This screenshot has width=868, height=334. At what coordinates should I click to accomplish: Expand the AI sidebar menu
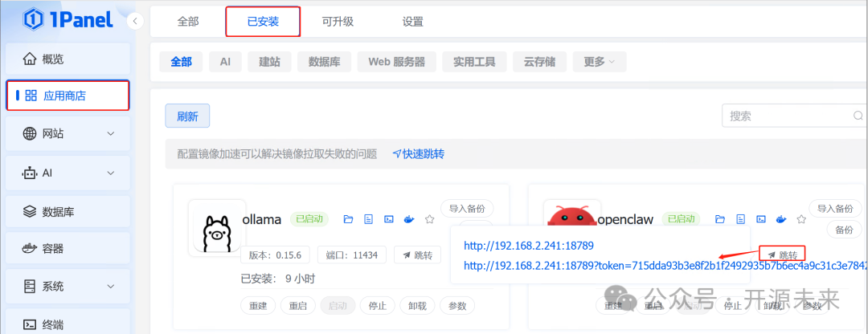point(68,173)
